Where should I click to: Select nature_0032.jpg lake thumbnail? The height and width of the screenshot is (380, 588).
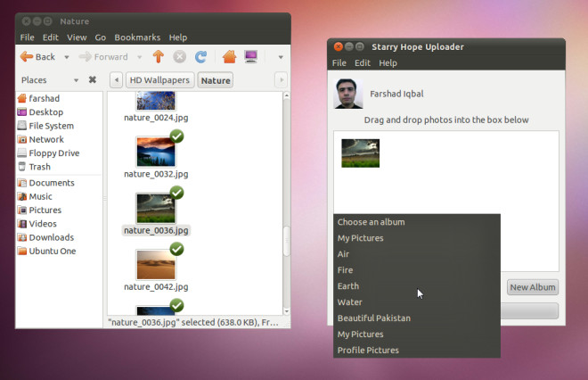(156, 152)
